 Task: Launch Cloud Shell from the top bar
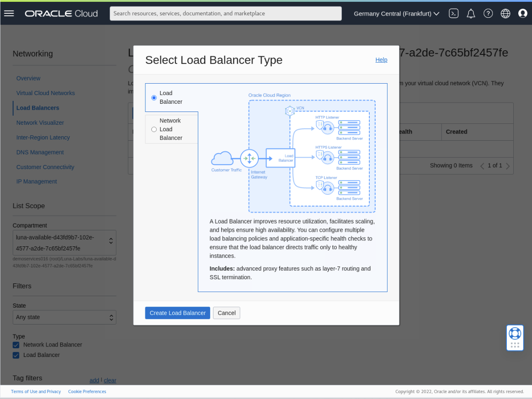[x=453, y=13]
